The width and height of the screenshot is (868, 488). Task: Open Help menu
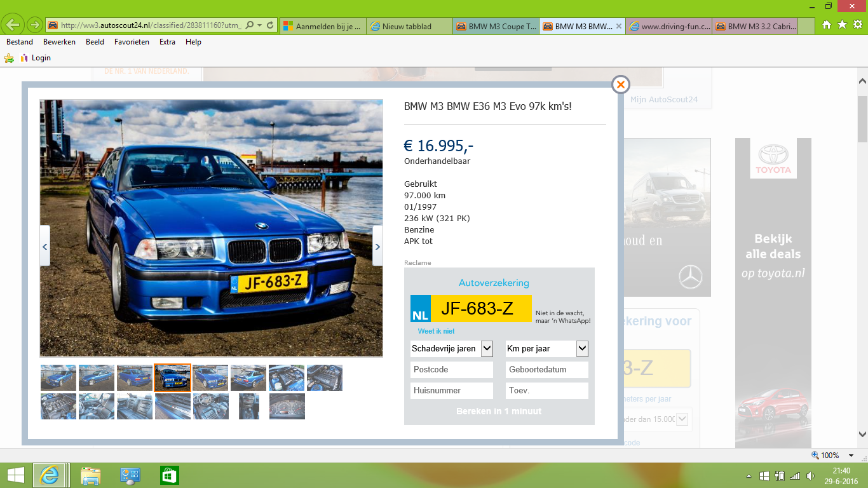[x=193, y=42]
